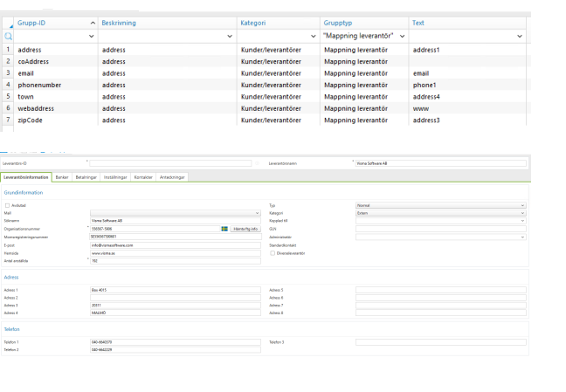Click the Leverantörs-ID input field

click(x=170, y=163)
